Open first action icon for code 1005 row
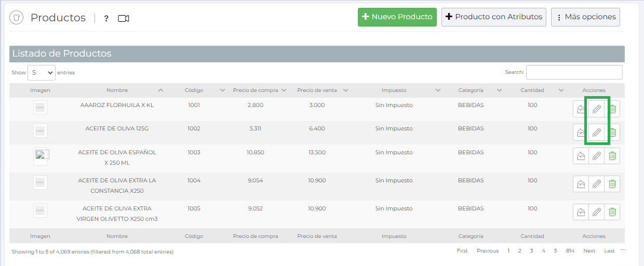 click(x=581, y=212)
